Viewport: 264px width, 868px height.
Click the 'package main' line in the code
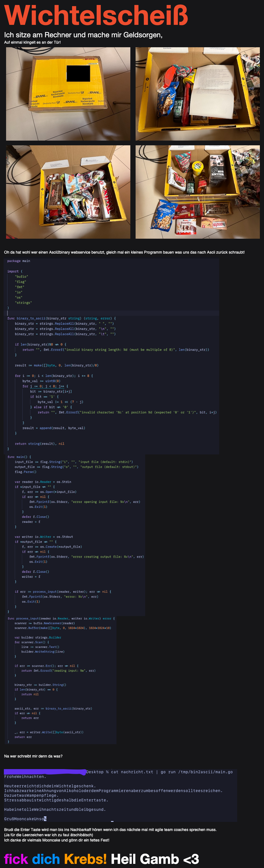[x=19, y=261]
